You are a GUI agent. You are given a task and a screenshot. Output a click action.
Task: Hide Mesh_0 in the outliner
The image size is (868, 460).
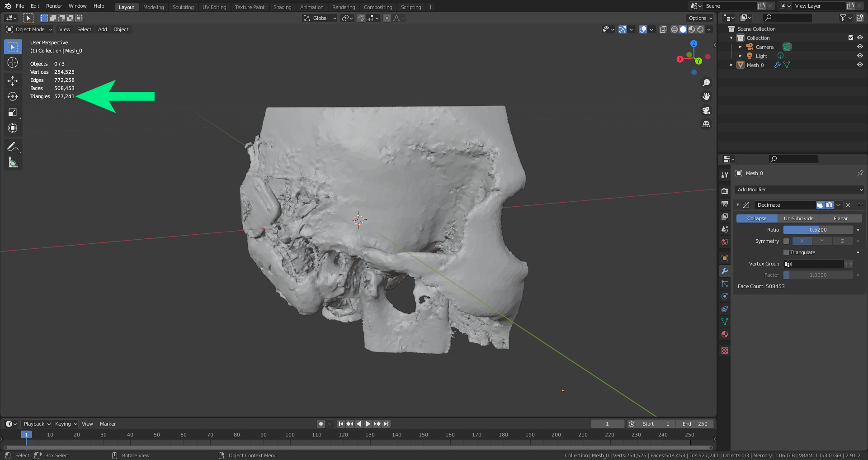[860, 65]
